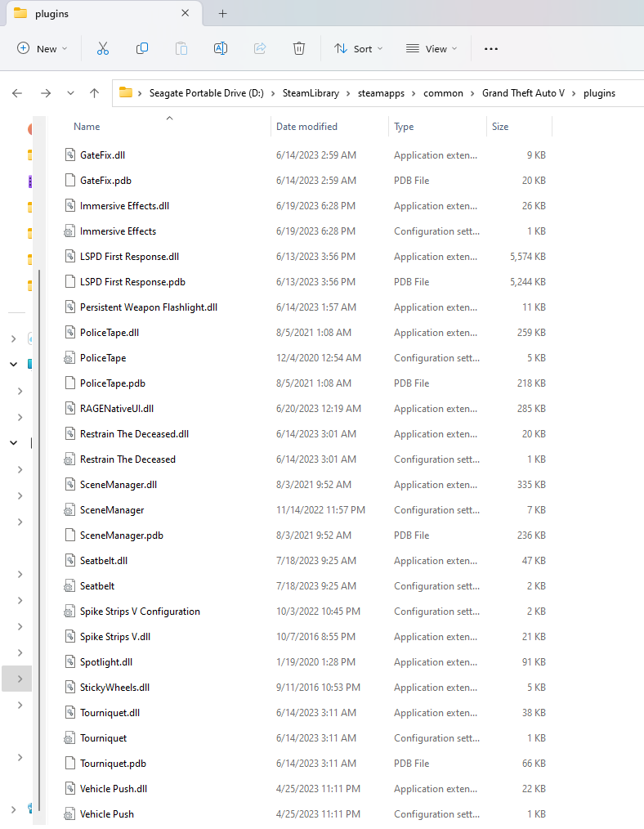
Task: Click the Spotlight.dll file icon
Action: click(x=69, y=662)
